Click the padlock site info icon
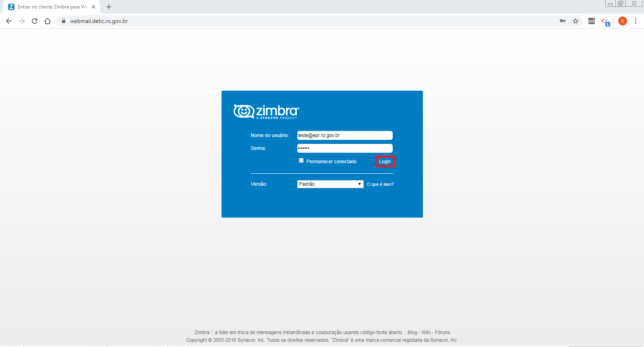This screenshot has height=347, width=644. (63, 21)
